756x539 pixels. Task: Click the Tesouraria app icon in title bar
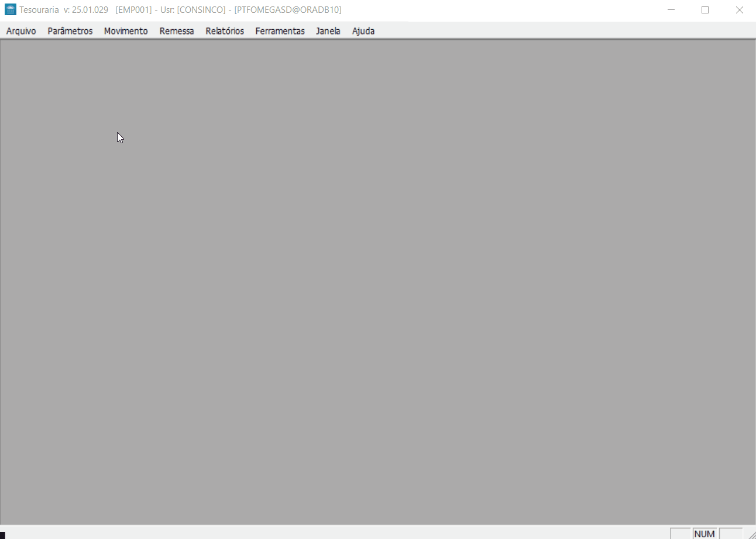[10, 10]
